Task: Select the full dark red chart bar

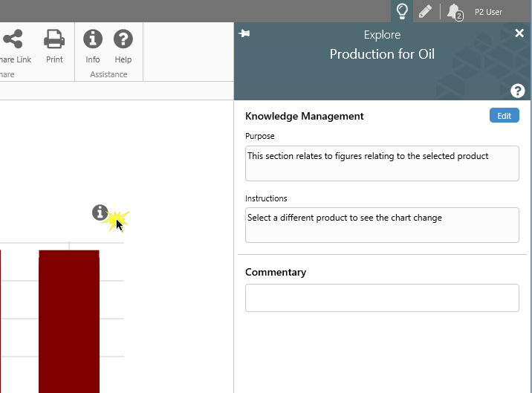Action: [x=69, y=319]
